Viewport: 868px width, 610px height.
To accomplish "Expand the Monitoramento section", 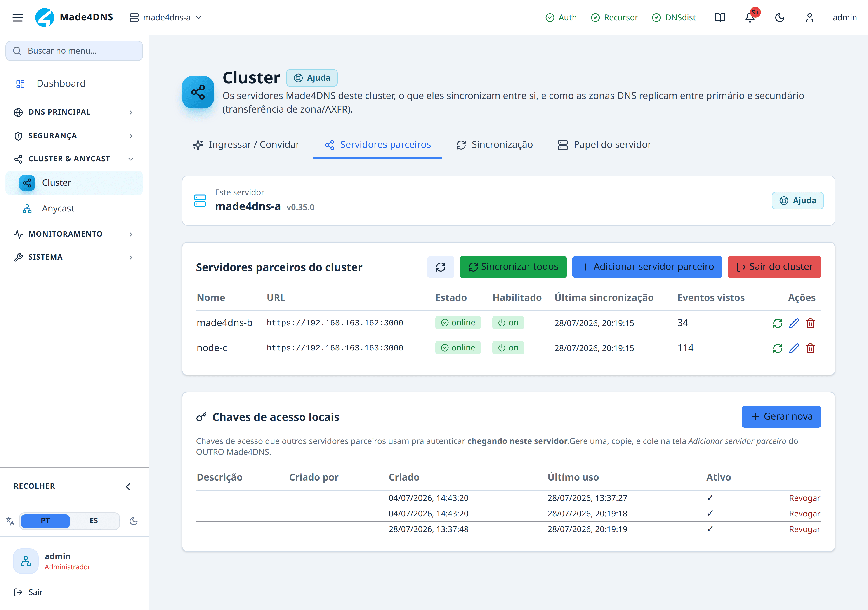I will pyautogui.click(x=74, y=234).
